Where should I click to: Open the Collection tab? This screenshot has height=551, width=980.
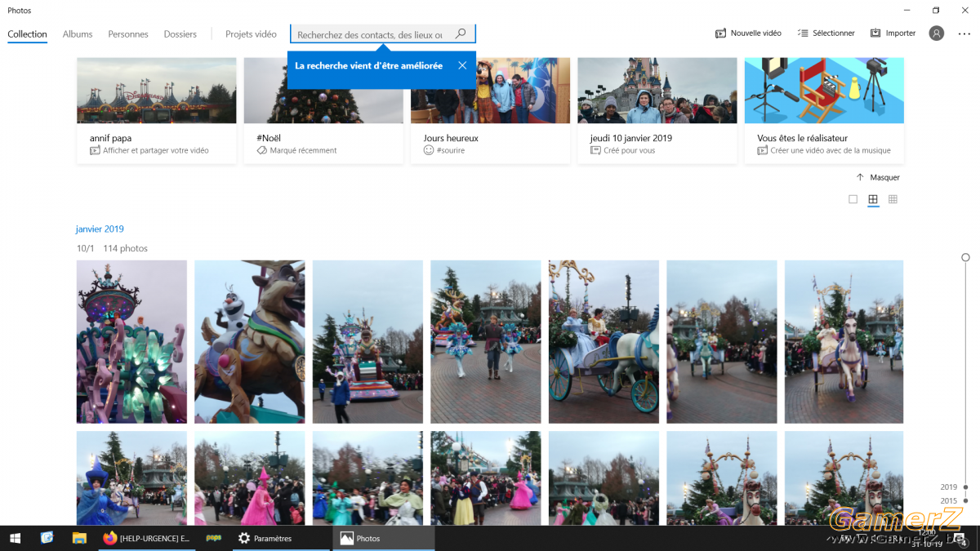click(x=28, y=34)
